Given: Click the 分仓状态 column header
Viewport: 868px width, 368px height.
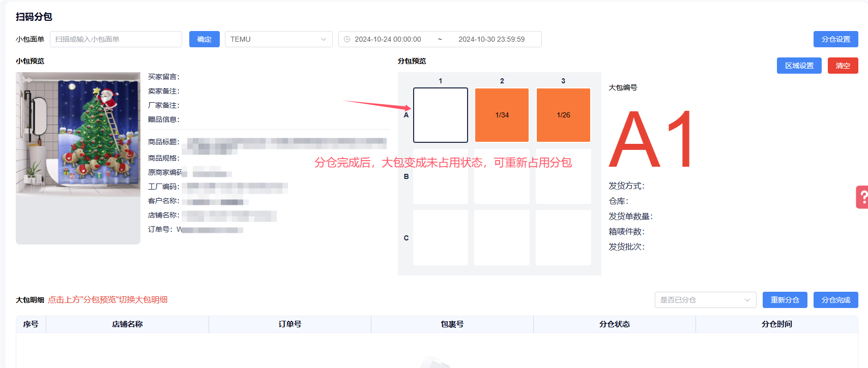Looking at the screenshot, I should click(614, 324).
